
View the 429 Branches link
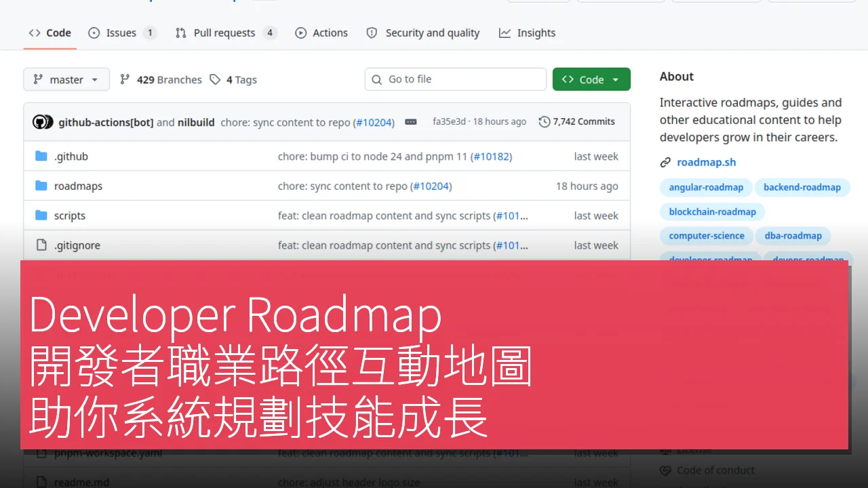tap(161, 79)
